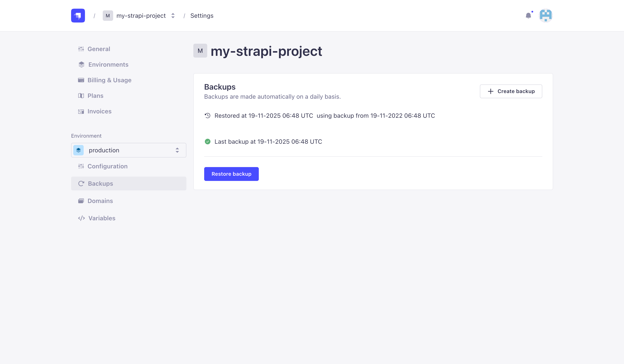Select Backups in the sidebar

(x=100, y=184)
